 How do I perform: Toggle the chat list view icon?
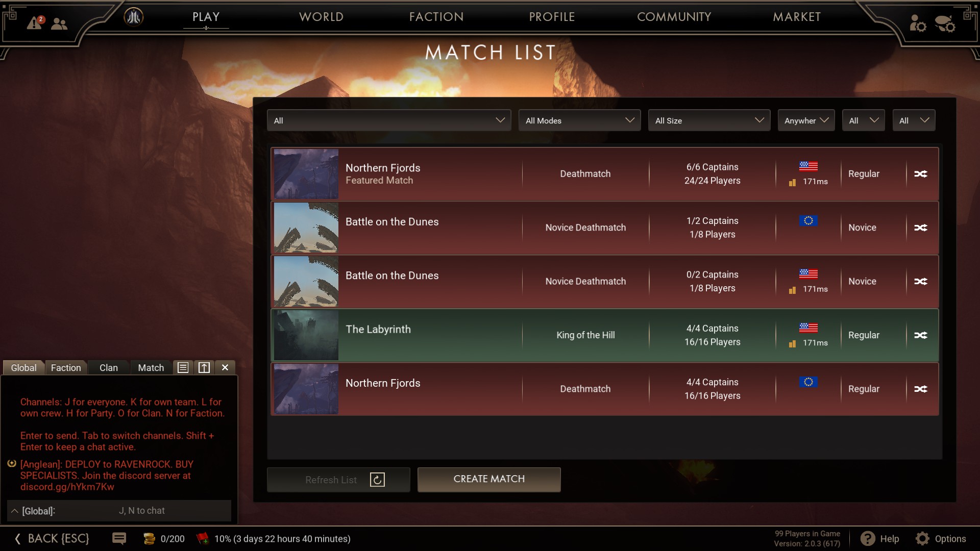pyautogui.click(x=183, y=367)
